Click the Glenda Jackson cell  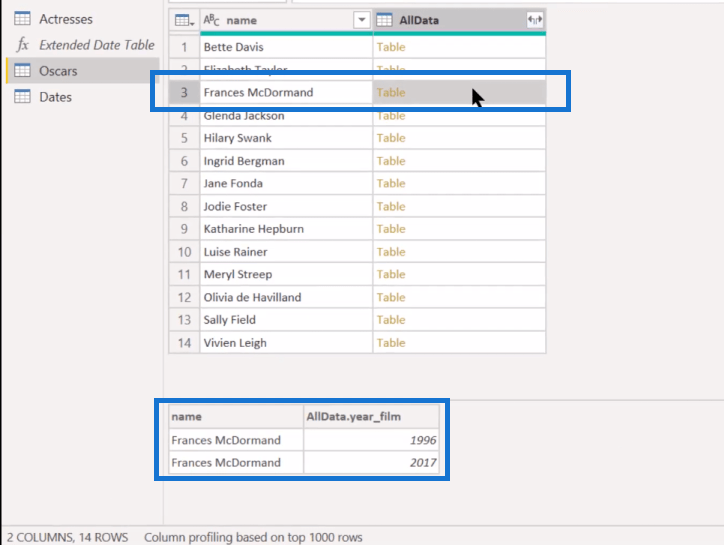point(286,115)
